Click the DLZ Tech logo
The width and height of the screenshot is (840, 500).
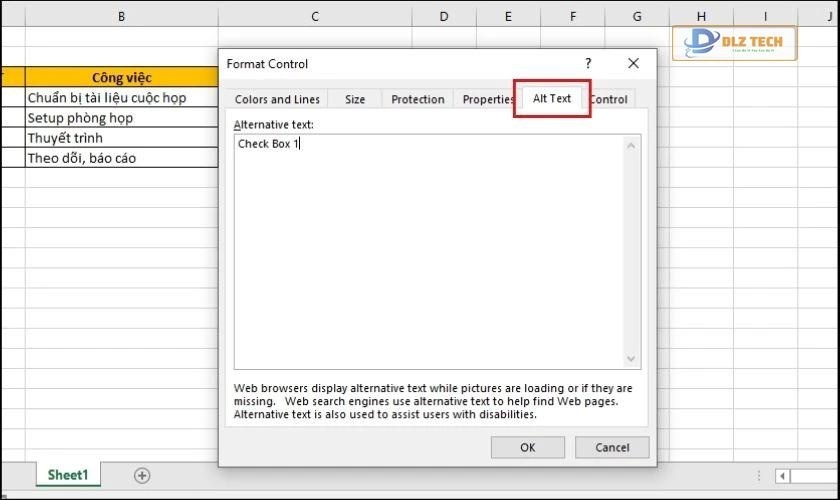(x=734, y=43)
